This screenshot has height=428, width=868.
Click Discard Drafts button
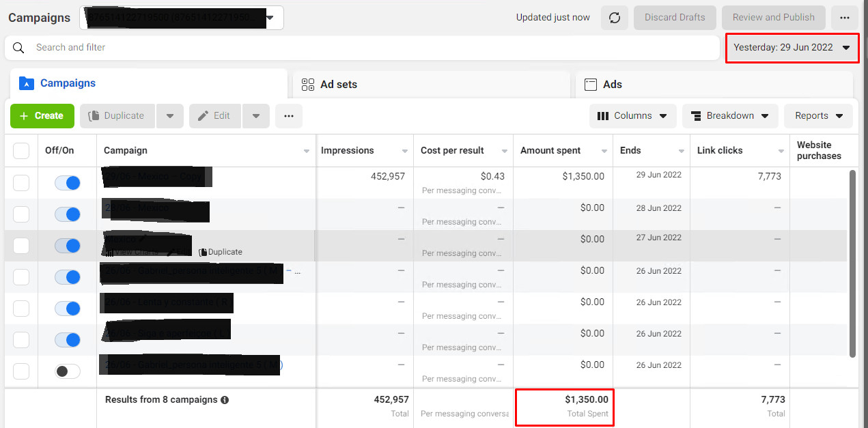pyautogui.click(x=675, y=18)
